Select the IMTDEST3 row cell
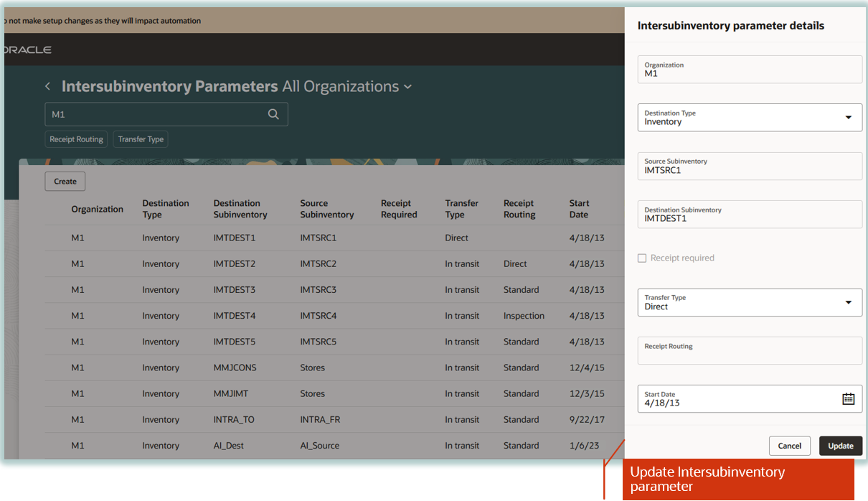The width and height of the screenshot is (868, 501). [235, 290]
